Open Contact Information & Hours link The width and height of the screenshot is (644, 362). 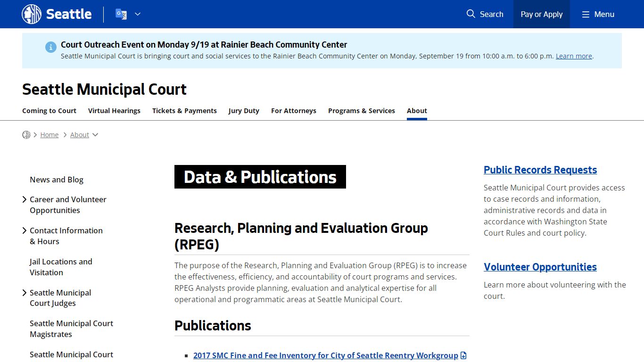pyautogui.click(x=66, y=236)
